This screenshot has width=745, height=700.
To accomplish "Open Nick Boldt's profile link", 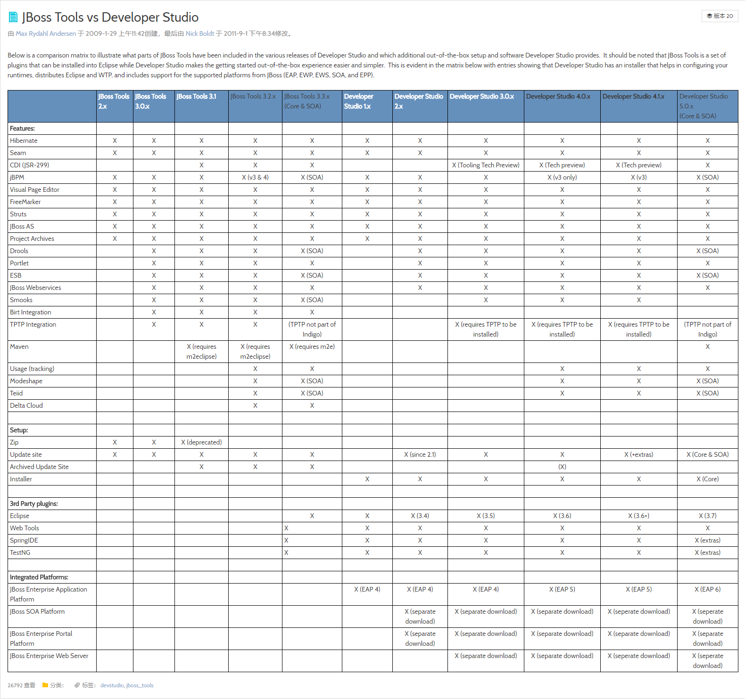I will (200, 33).
